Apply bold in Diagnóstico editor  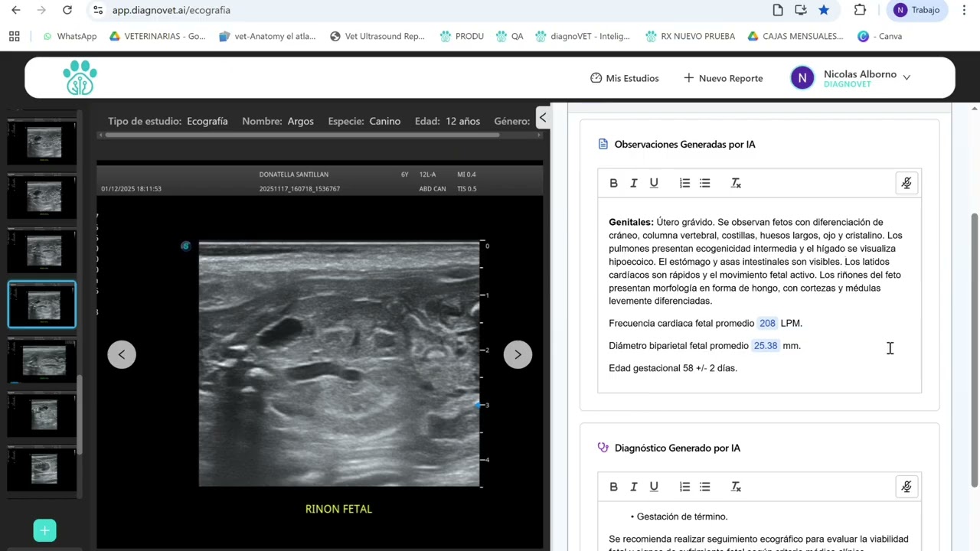pos(613,487)
